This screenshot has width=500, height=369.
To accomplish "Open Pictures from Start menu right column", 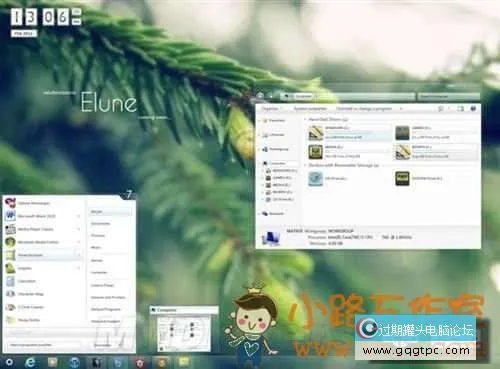I will click(x=98, y=236).
